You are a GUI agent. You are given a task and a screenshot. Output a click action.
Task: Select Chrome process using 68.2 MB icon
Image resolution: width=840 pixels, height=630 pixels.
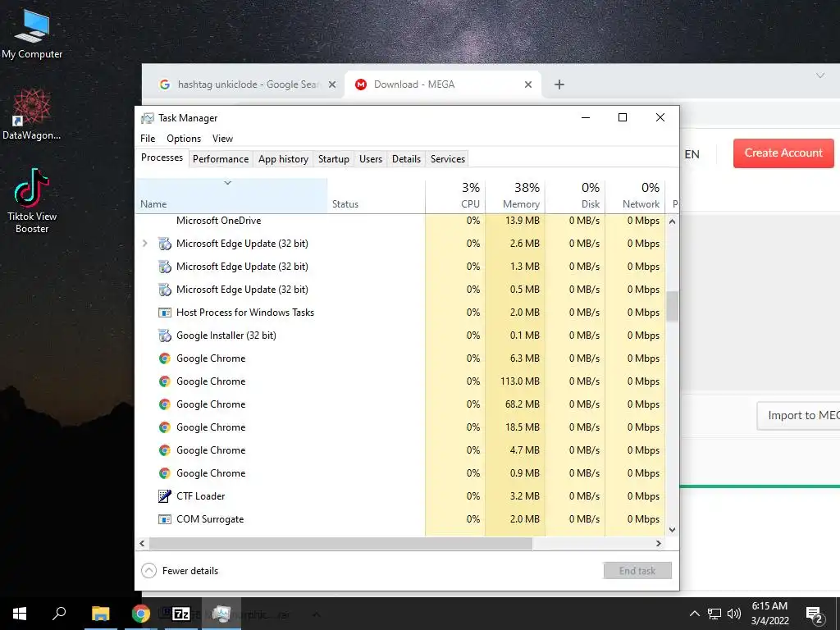pyautogui.click(x=164, y=404)
